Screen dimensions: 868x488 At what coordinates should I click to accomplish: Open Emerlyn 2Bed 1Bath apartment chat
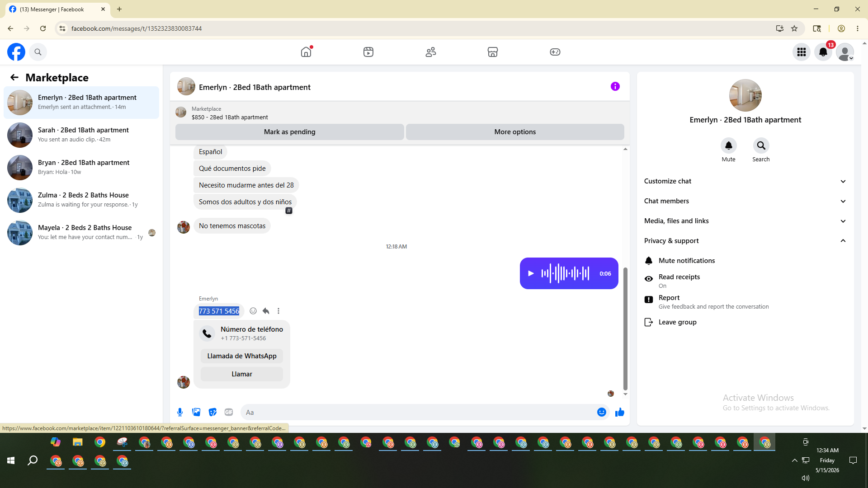click(81, 103)
